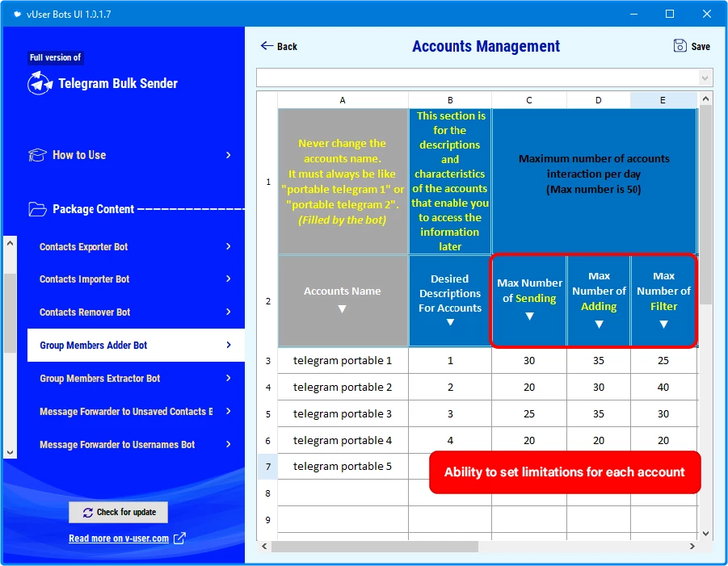
Task: Select Contacts Remover Bot in sidebar
Action: click(136, 312)
